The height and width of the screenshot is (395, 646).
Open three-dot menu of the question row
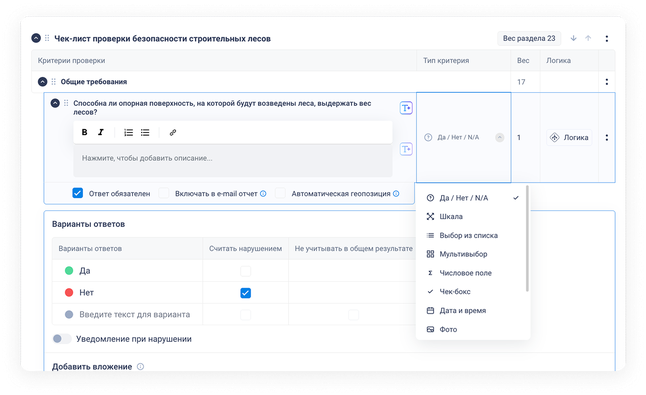606,137
